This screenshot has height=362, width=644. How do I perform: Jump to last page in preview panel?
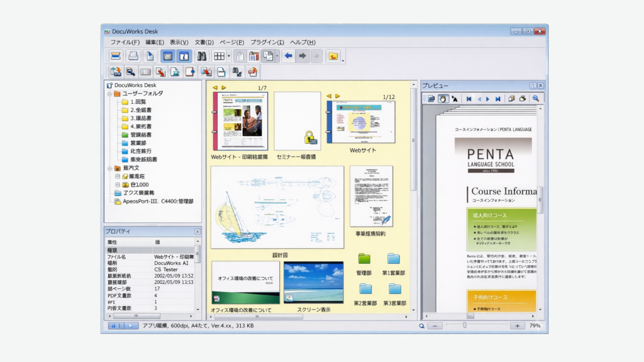click(497, 99)
